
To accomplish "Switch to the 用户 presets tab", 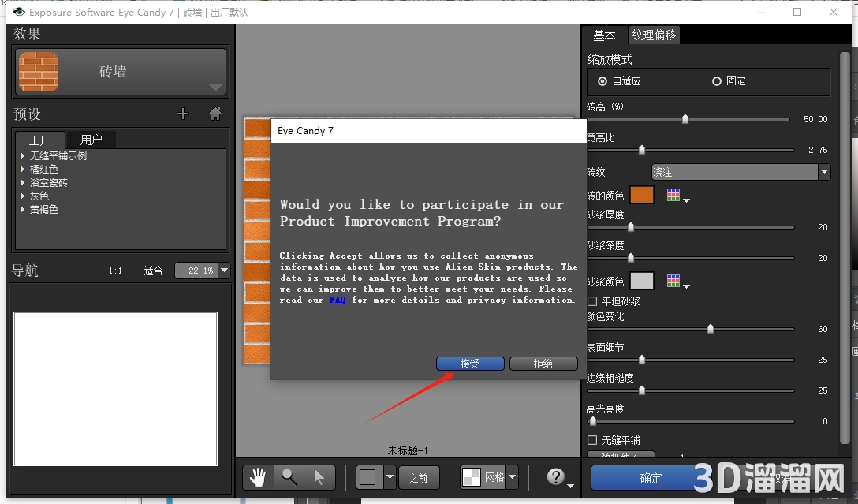I will pos(91,139).
